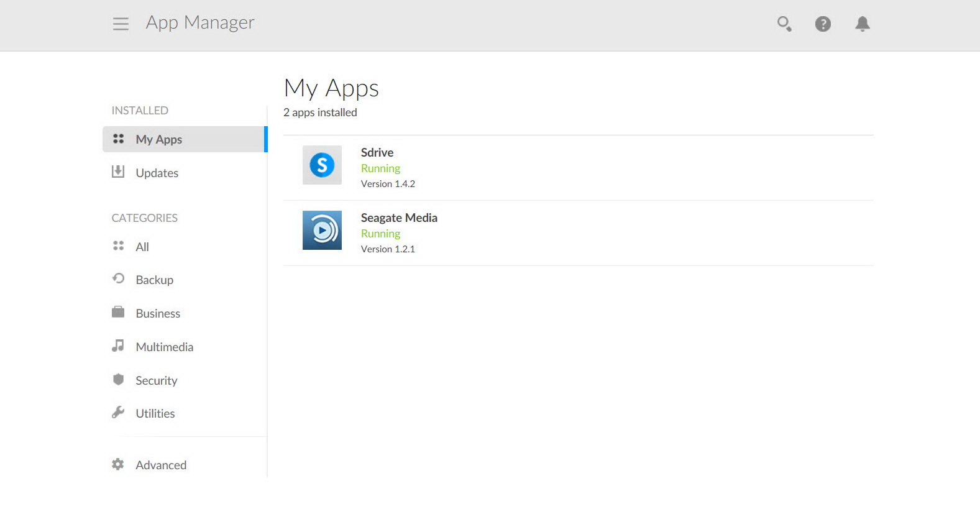980x509 pixels.
Task: Click Sdrive's Running status text
Action: pos(380,168)
